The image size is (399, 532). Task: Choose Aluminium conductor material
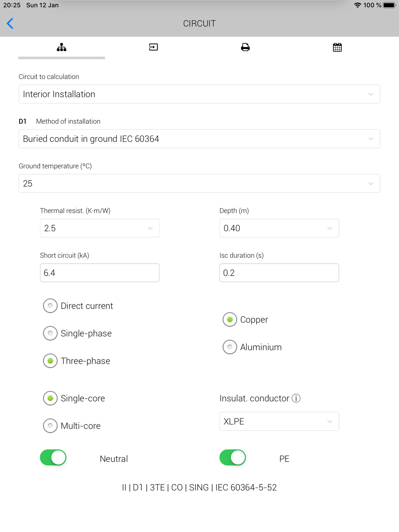[230, 347]
